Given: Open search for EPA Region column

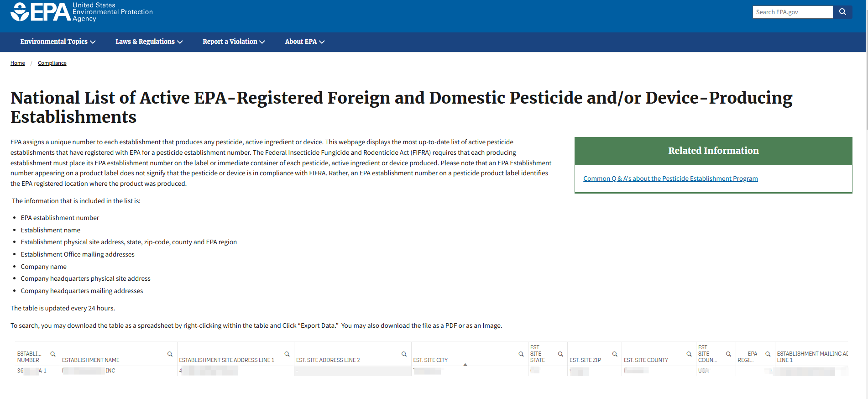Looking at the screenshot, I should click(768, 354).
